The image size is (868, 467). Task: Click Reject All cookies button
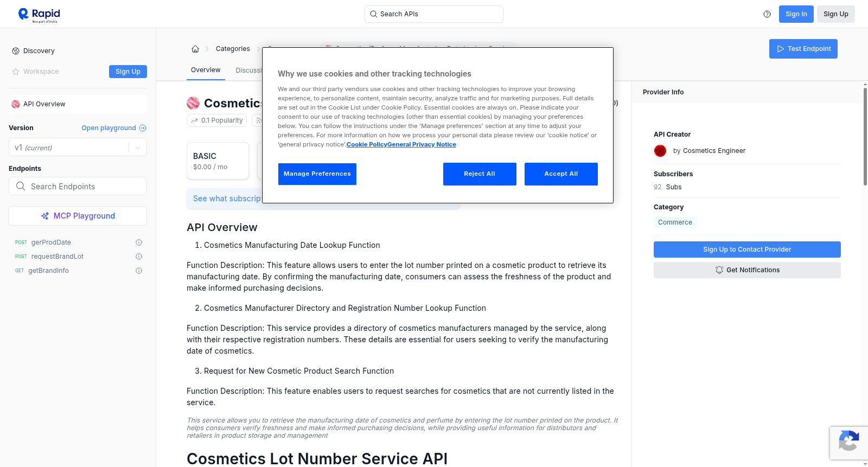click(x=480, y=174)
